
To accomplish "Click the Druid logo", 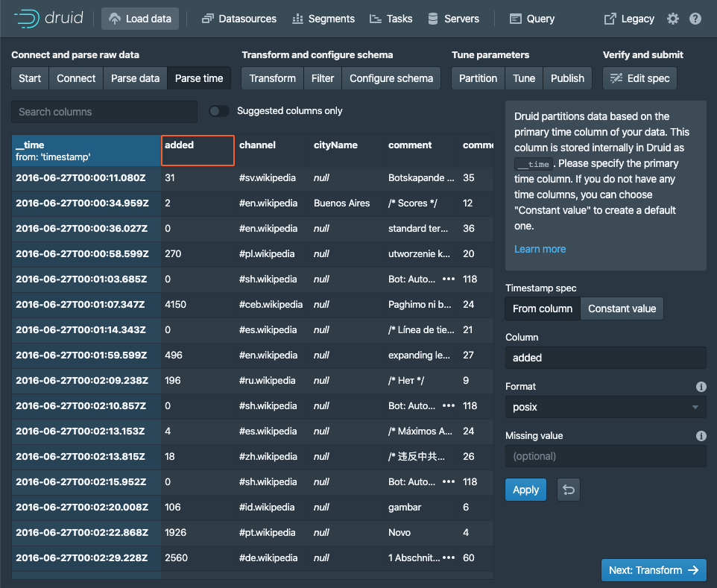I will [x=48, y=19].
